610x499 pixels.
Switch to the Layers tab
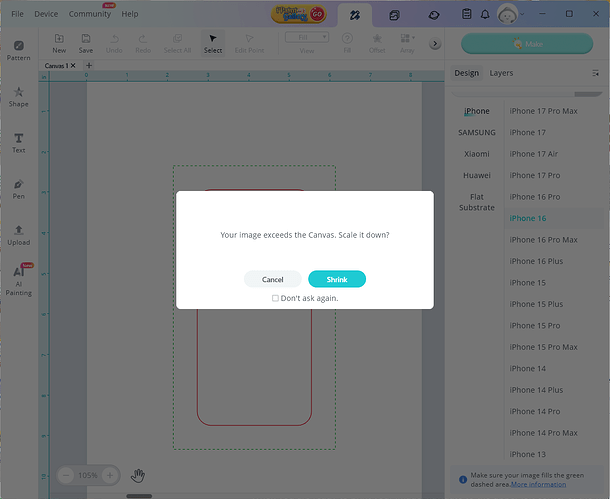click(x=501, y=73)
